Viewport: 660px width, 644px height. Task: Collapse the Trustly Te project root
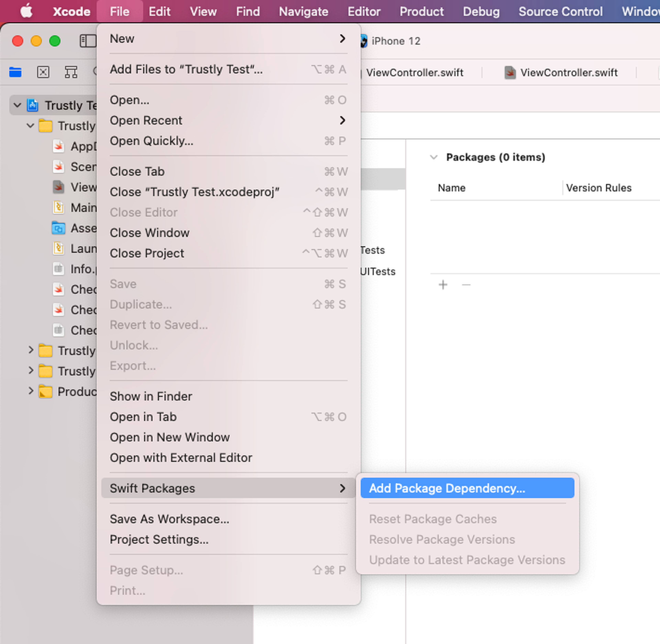point(17,105)
